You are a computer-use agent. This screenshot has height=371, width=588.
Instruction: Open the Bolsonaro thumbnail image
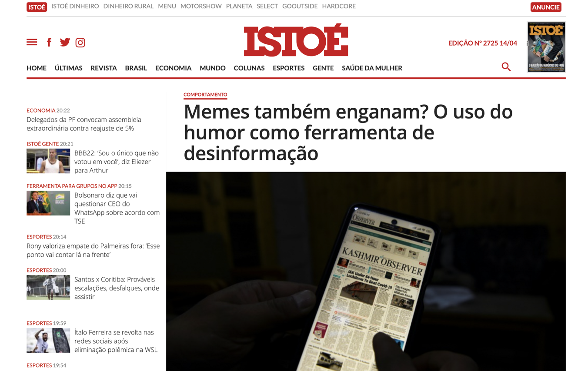pos(48,203)
